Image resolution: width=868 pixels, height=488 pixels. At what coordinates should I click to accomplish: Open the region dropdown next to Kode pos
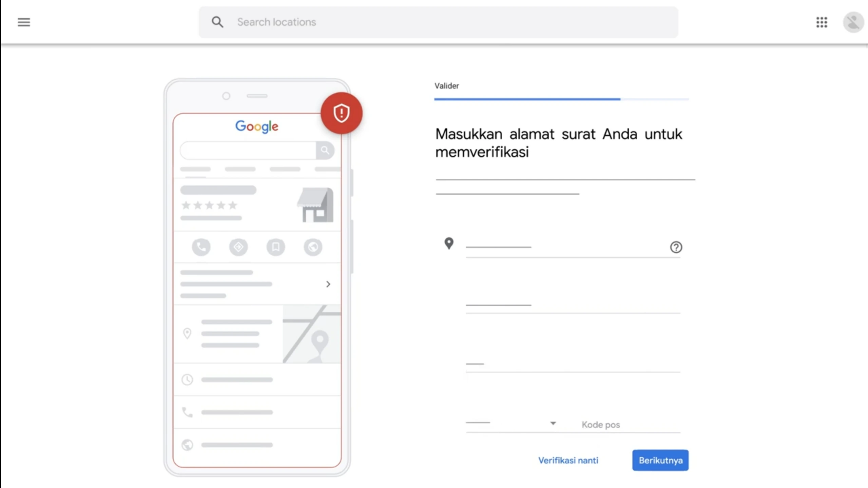click(x=553, y=423)
